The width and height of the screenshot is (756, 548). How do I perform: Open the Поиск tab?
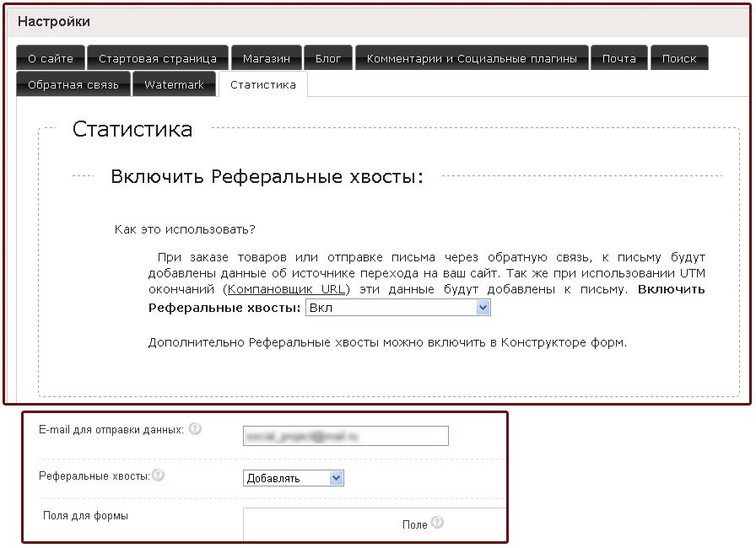click(x=679, y=58)
